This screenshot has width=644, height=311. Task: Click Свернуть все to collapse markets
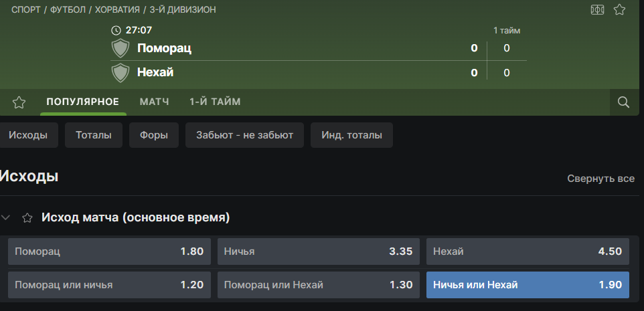point(600,179)
